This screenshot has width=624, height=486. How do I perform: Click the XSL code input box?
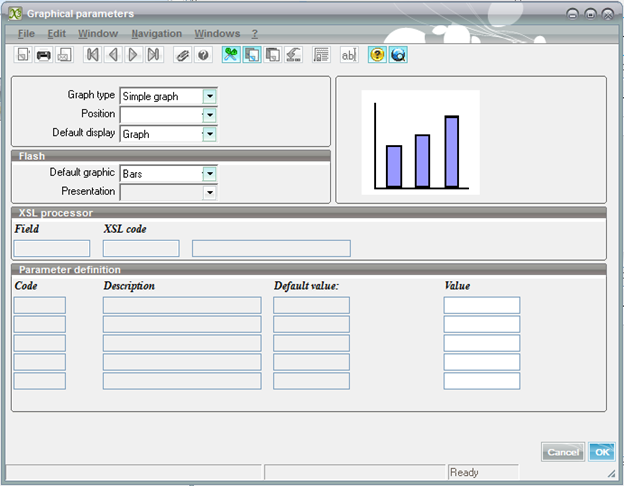[141, 248]
